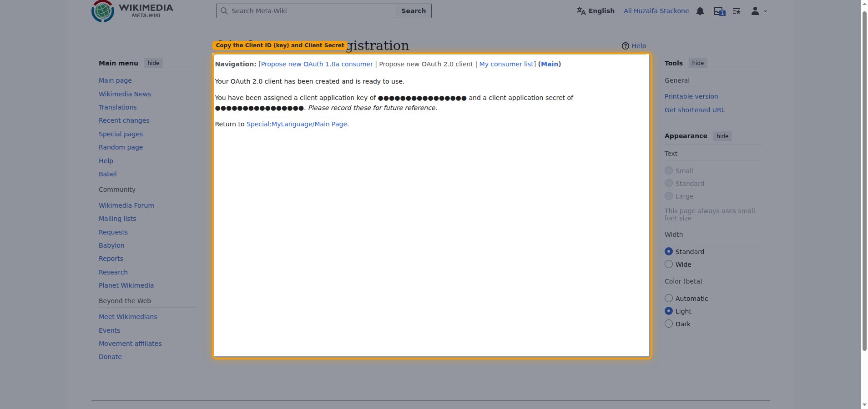Open the watchlist icon
Screen dimensions: 868x409
tap(737, 11)
